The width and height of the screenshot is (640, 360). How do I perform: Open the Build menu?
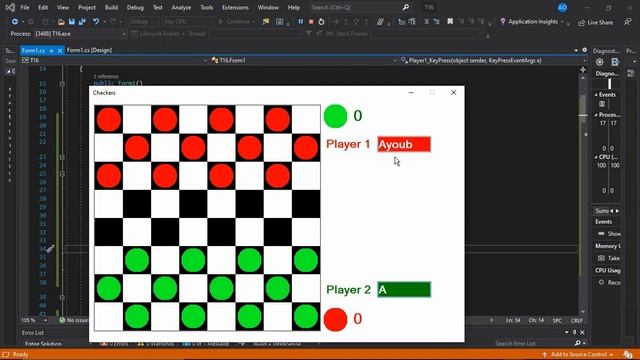pos(111,7)
